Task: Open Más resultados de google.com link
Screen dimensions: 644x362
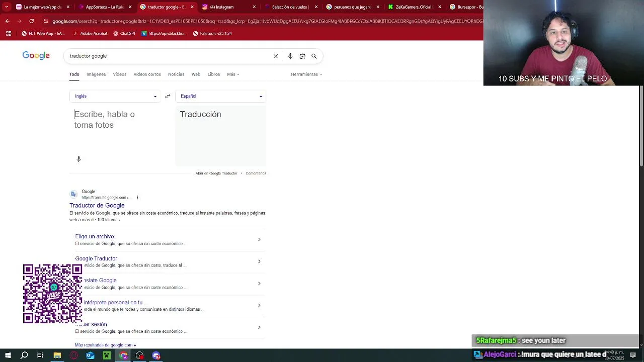Action: click(106, 345)
